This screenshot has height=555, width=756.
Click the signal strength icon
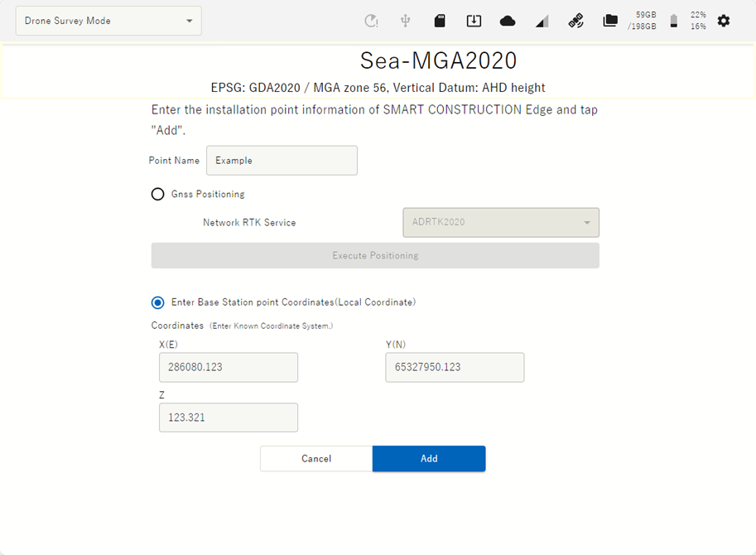[x=542, y=22]
